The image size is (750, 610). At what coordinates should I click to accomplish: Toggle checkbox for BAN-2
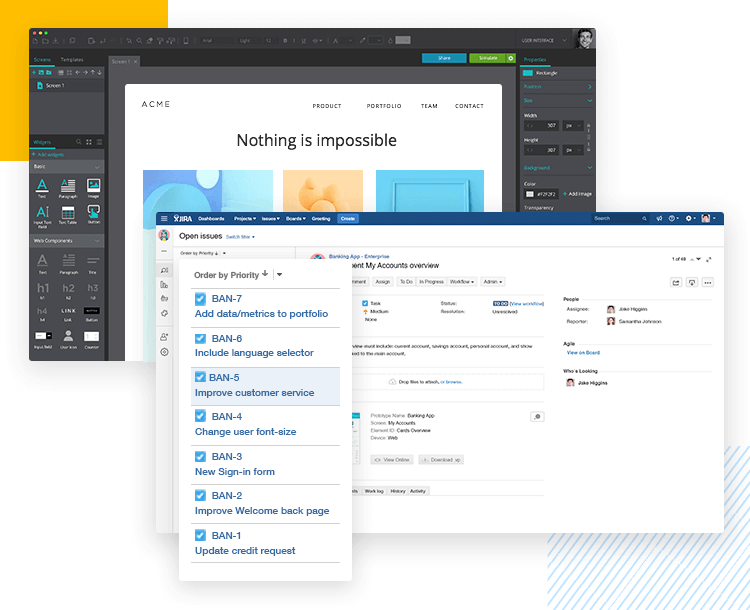(200, 496)
